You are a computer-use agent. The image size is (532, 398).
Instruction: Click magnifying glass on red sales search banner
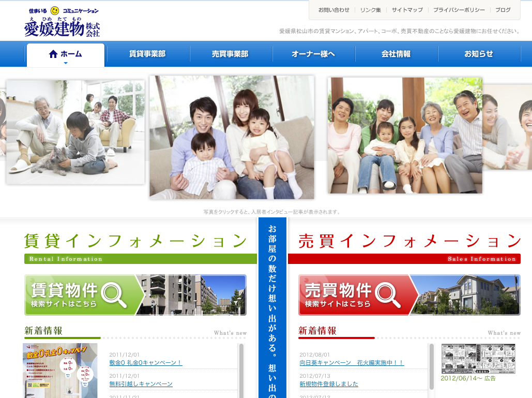click(388, 294)
